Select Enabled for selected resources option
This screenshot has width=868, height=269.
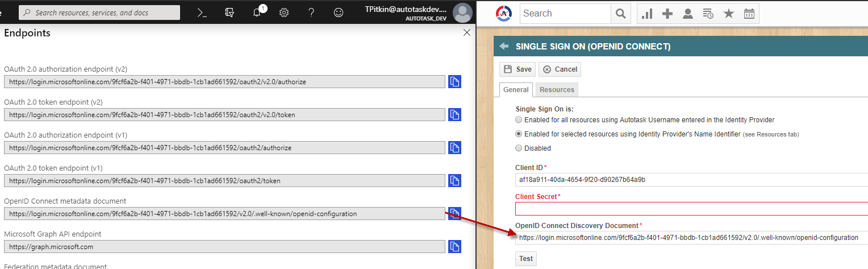coord(519,134)
